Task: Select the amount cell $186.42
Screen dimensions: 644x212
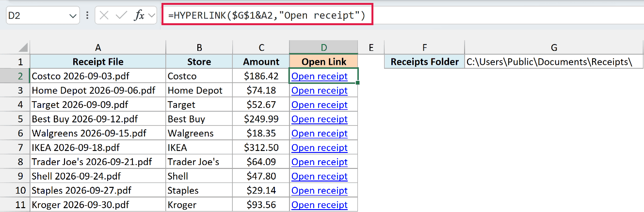Action: coord(261,76)
